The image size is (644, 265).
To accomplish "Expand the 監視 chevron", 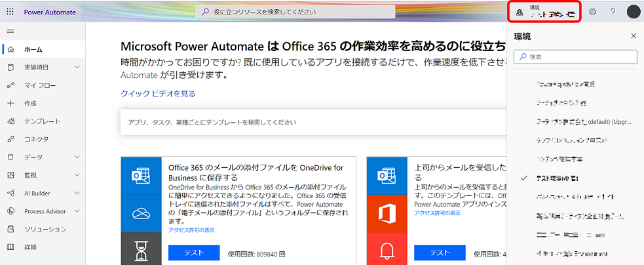I will pos(77,175).
